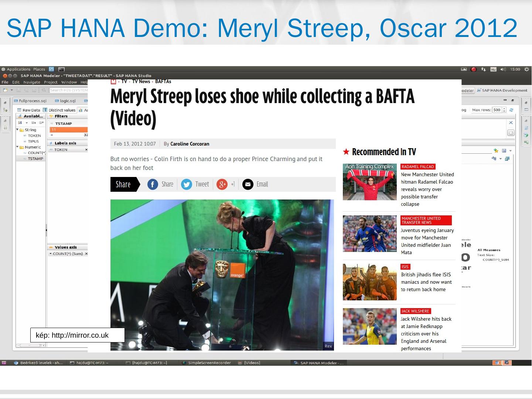Switch to the logic.sql editor tab
This screenshot has width=532, height=399.
point(65,101)
